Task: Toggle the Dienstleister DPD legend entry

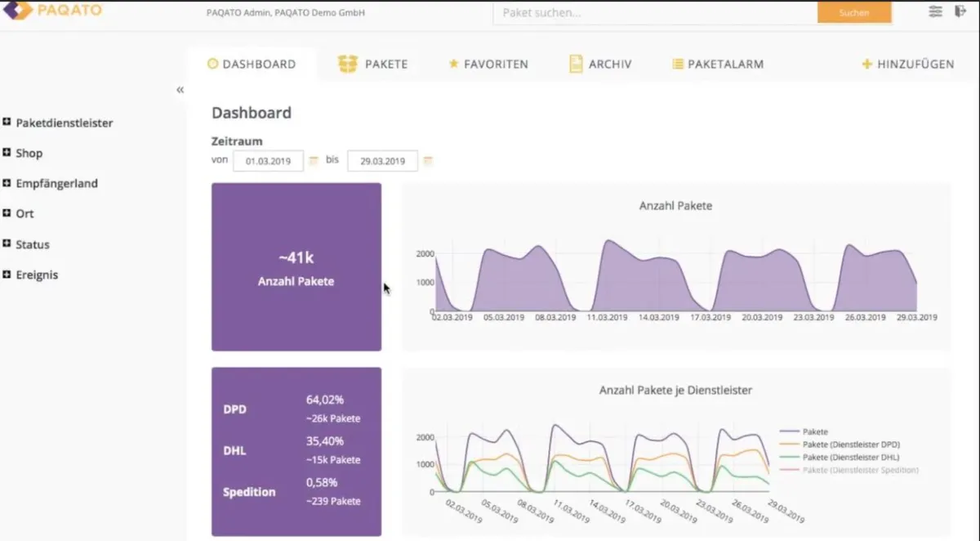Action: pyautogui.click(x=849, y=444)
